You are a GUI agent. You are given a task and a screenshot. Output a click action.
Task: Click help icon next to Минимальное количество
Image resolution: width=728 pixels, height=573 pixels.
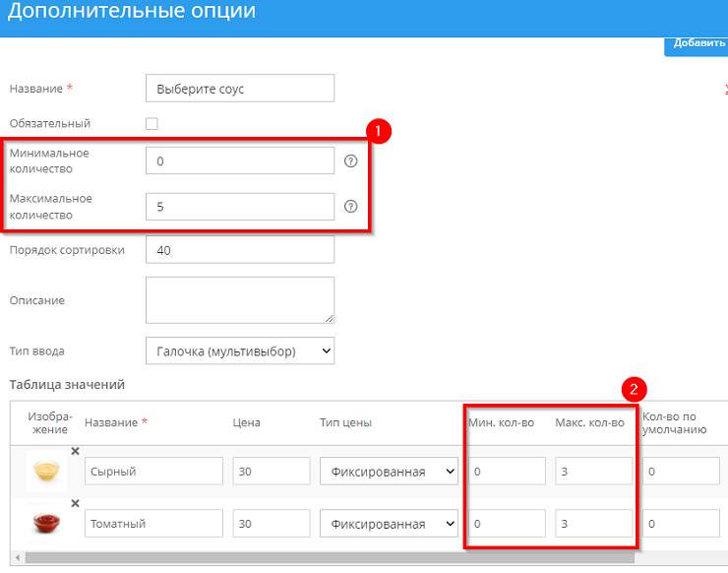point(350,161)
